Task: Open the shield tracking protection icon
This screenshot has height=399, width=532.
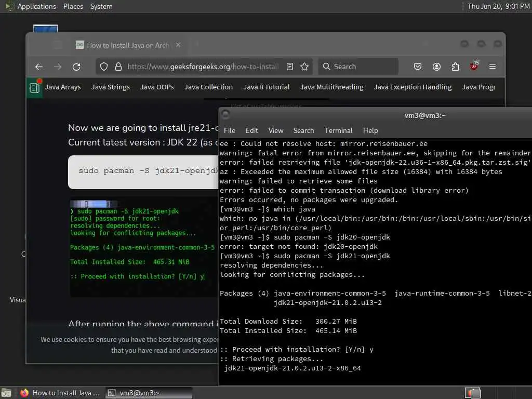Action: [x=104, y=67]
